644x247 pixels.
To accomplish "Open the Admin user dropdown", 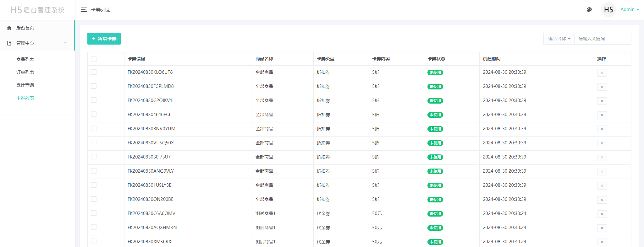I will tap(630, 9).
